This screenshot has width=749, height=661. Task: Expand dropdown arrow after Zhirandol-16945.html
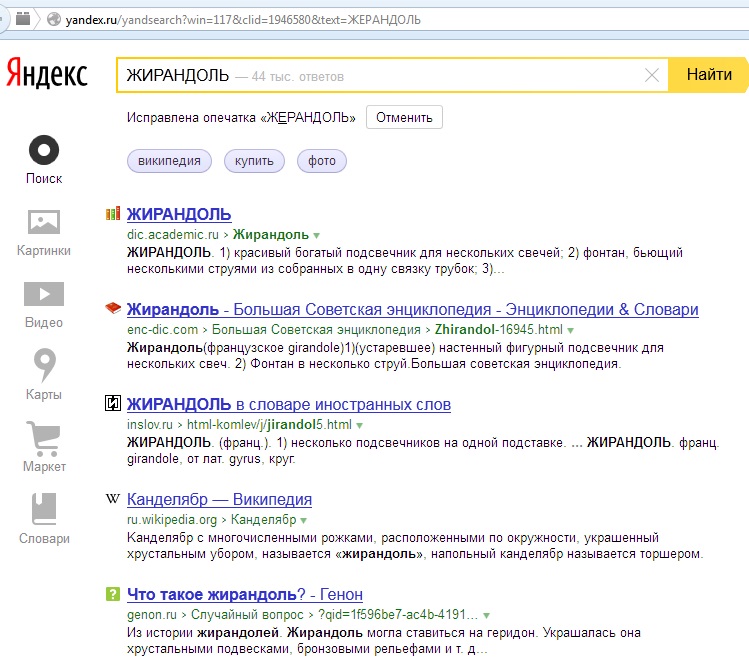coord(571,329)
